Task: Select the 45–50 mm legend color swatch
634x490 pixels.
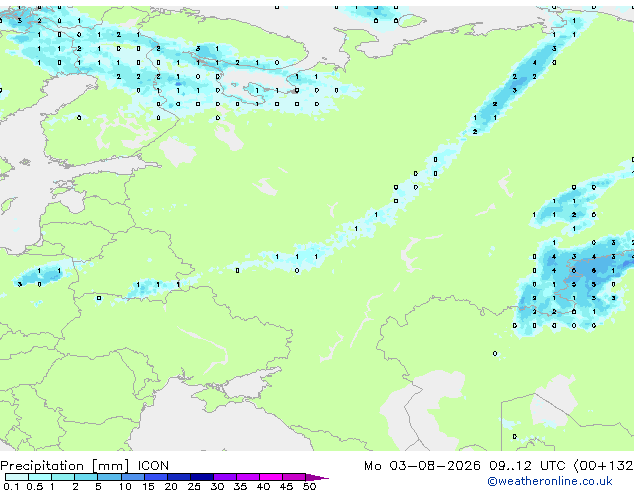Action: tap(293, 477)
